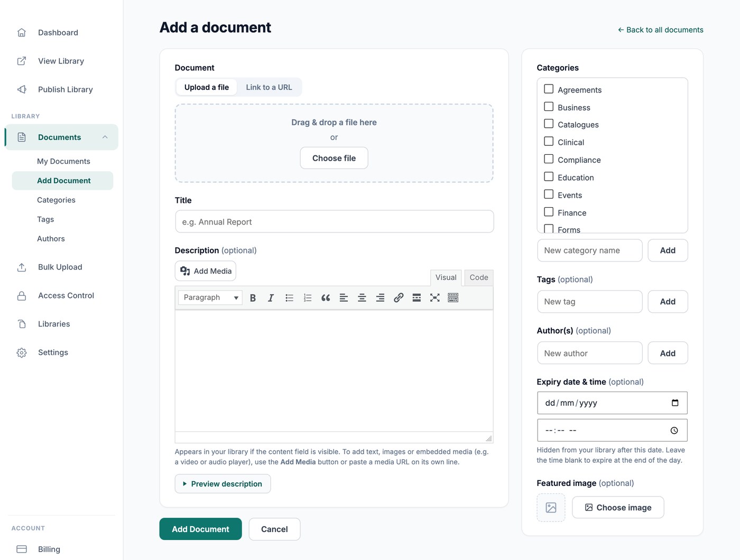Switch to the Visual editor tab
The width and height of the screenshot is (740, 560).
446,278
